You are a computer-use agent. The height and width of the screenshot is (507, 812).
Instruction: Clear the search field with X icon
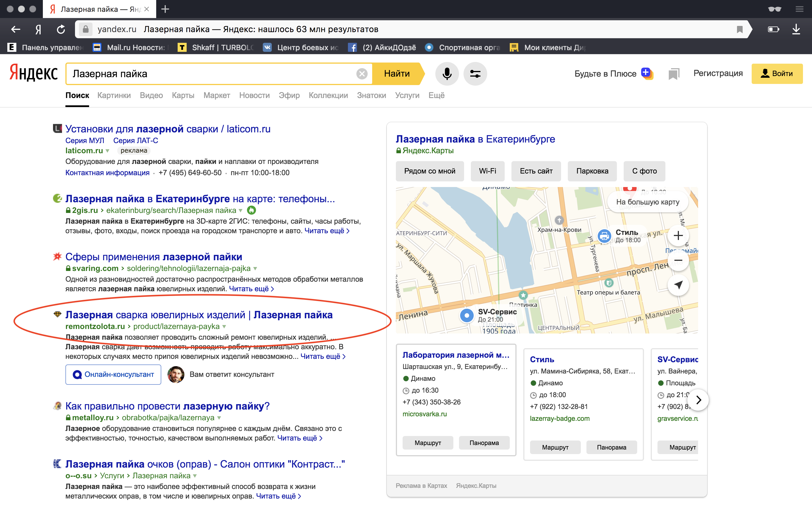tap(362, 74)
